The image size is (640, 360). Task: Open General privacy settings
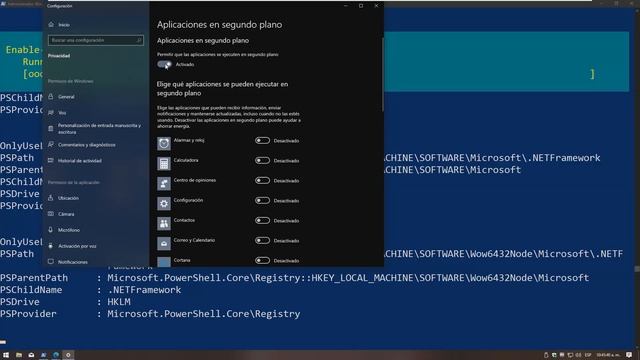[61, 97]
